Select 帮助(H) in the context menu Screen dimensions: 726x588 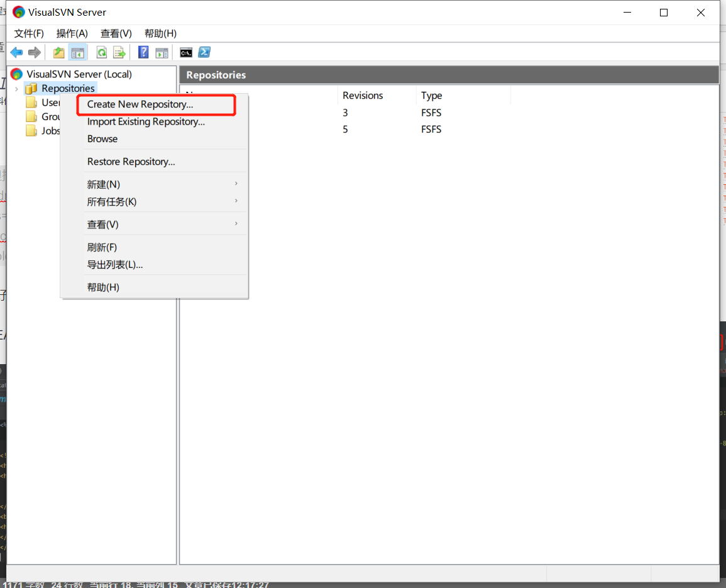pyautogui.click(x=103, y=287)
